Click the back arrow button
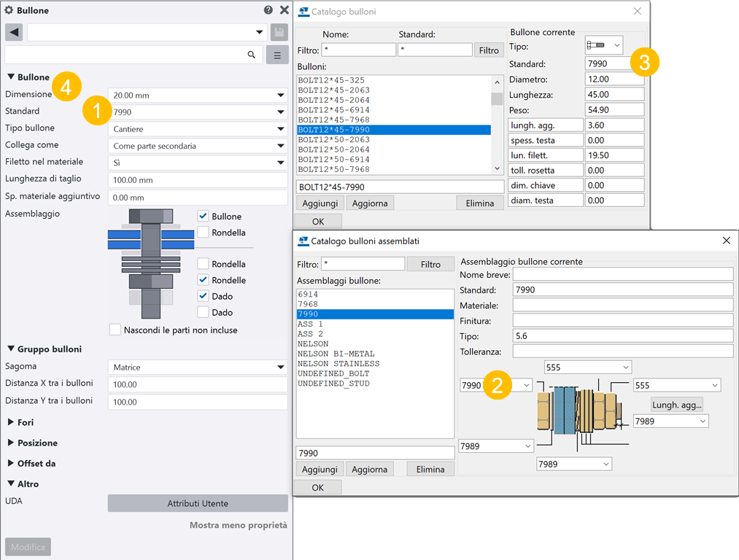 (x=14, y=32)
